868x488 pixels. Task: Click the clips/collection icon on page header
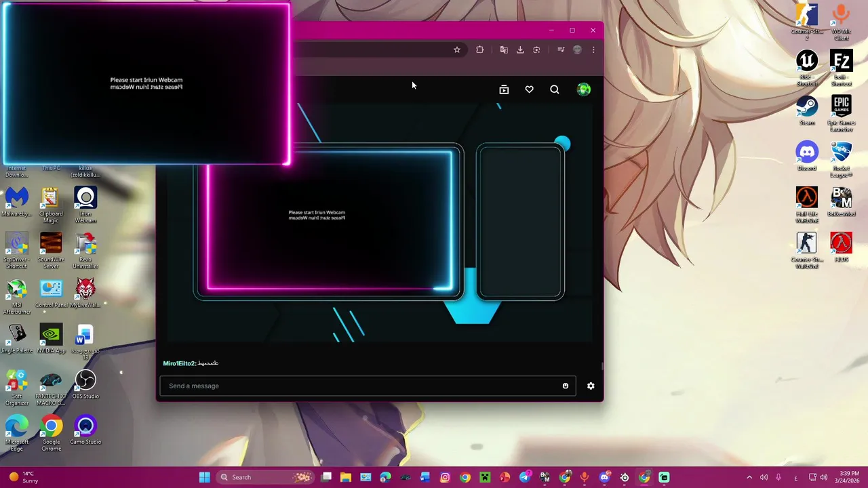[504, 89]
